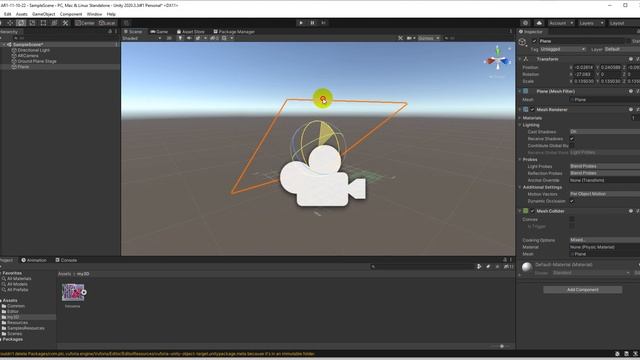
Task: Toggle pivot Center/Pivot button
Action: 85,23
